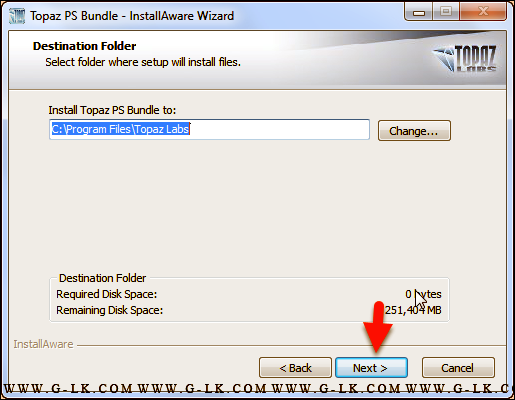
Task: Click the red arrow pointing to Next
Action: [378, 327]
